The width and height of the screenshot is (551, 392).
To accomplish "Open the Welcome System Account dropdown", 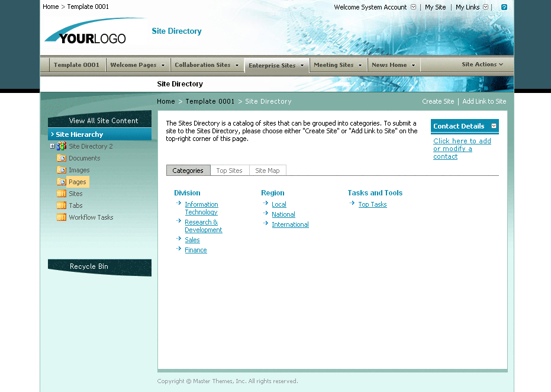I will [413, 7].
